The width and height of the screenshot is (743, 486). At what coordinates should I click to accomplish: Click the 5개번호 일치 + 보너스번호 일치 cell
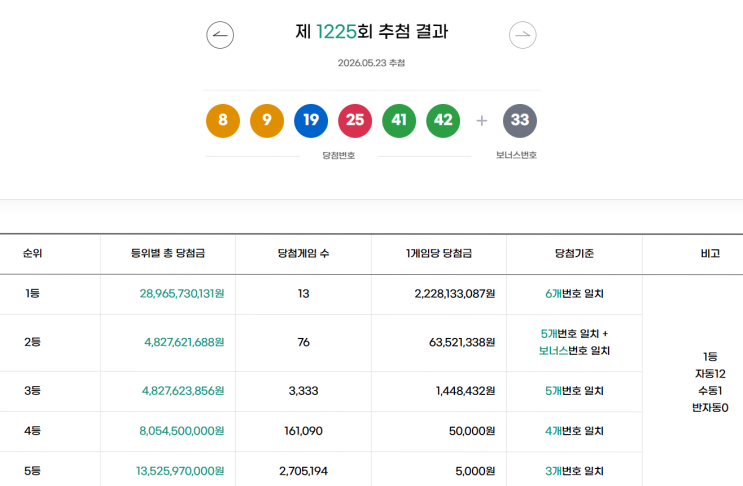(x=574, y=342)
